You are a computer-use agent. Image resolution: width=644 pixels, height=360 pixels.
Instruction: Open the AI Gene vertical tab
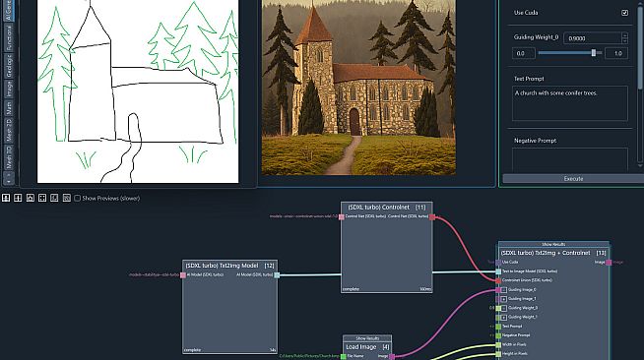(8, 10)
